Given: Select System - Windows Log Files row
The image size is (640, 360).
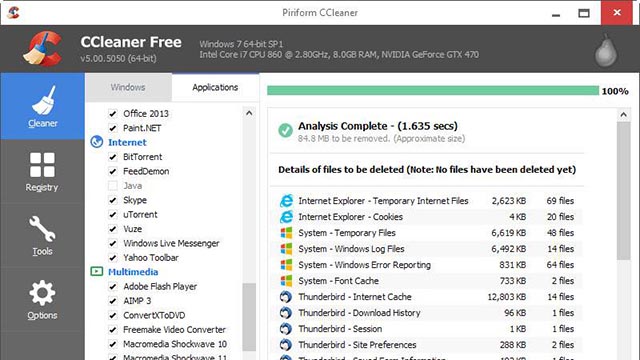Looking at the screenshot, I should [x=427, y=249].
